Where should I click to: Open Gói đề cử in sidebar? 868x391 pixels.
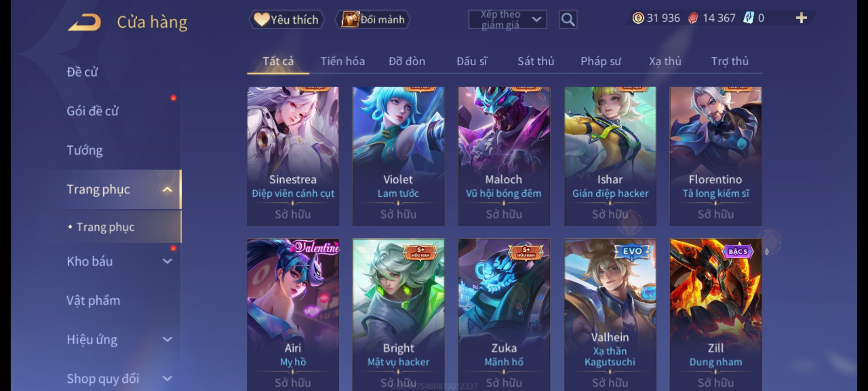click(93, 111)
